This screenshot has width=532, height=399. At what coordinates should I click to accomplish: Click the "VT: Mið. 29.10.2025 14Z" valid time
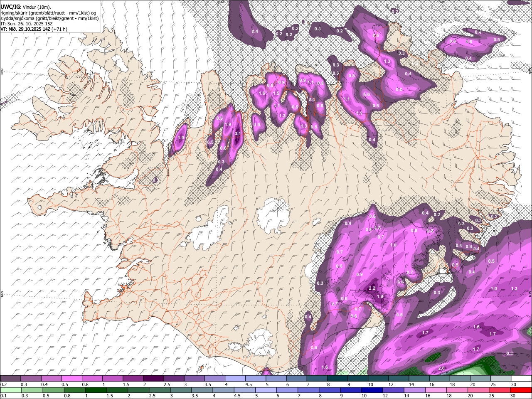[x=25, y=29]
